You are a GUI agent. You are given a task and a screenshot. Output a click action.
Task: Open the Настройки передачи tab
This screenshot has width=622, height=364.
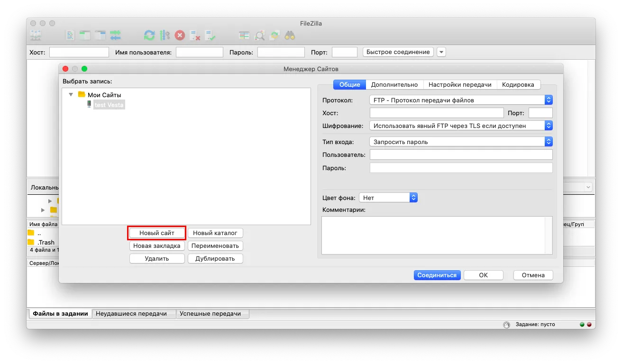click(460, 84)
